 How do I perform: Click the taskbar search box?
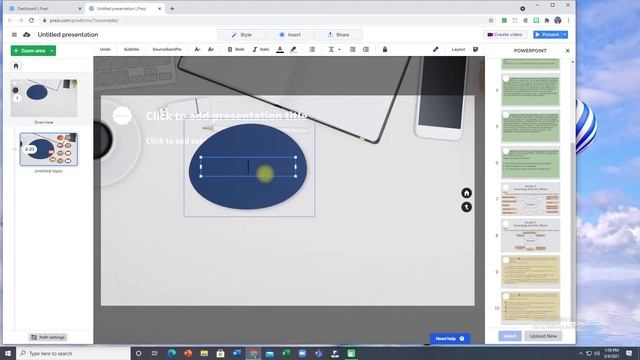(x=73, y=353)
